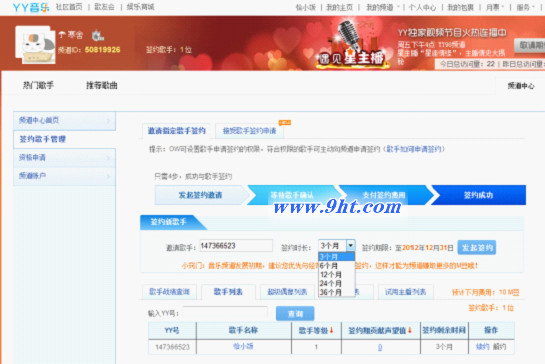
Task: Click the YY number cell 147366523
Action: pos(172,347)
